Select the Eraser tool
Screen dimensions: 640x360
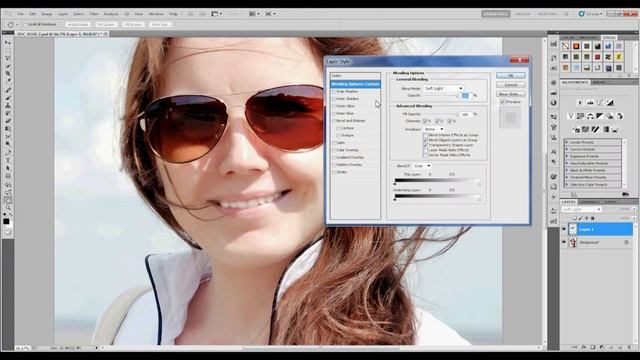click(8, 121)
